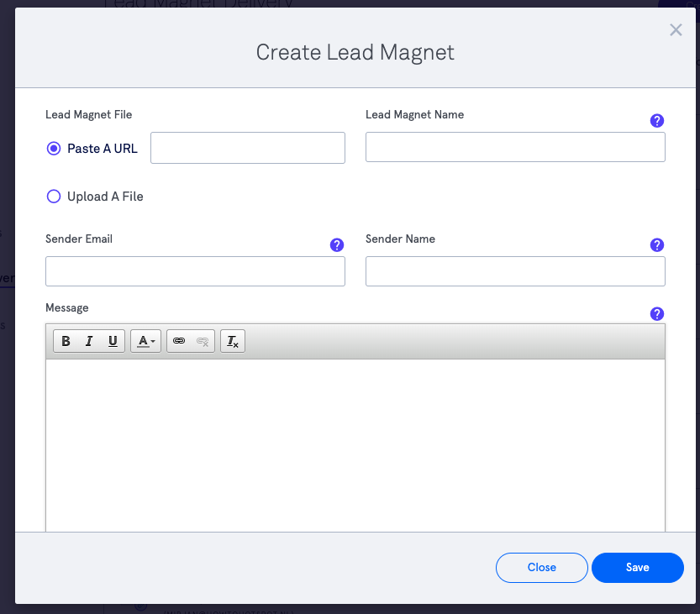The height and width of the screenshot is (614, 700).
Task: Focus the URL input next to Paste A URL
Action: point(248,148)
